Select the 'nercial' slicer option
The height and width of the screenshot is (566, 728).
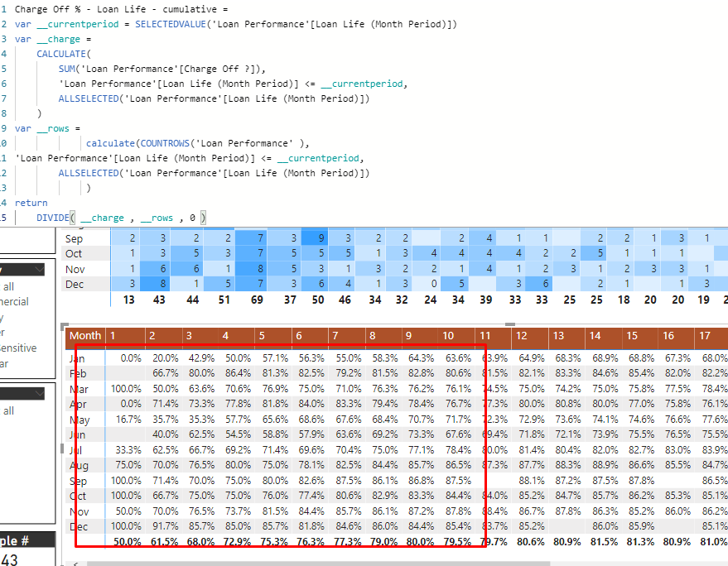point(14,301)
